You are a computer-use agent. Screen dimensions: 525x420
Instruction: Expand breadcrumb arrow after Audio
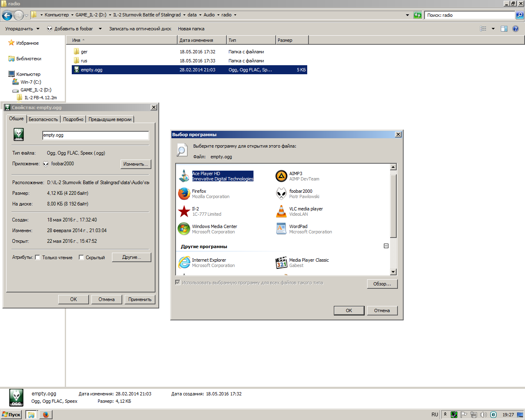point(218,15)
